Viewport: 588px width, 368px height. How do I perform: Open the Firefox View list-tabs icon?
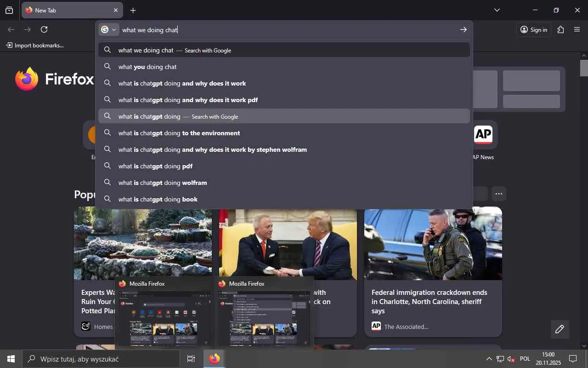tap(9, 10)
